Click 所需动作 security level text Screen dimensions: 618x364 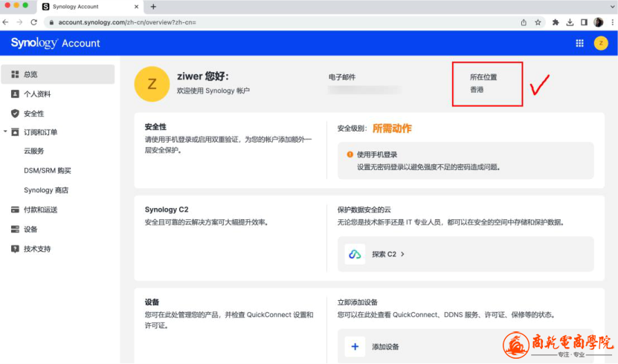(392, 129)
